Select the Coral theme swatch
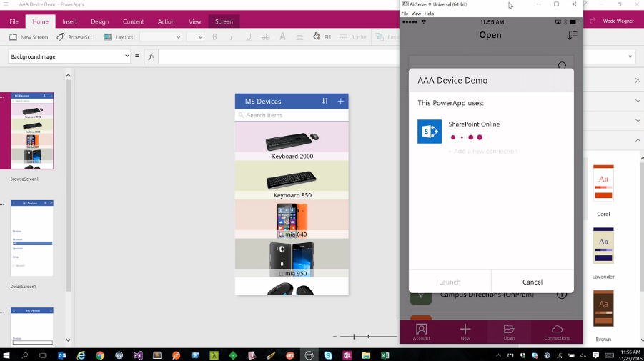The image size is (644, 361). pyautogui.click(x=603, y=183)
